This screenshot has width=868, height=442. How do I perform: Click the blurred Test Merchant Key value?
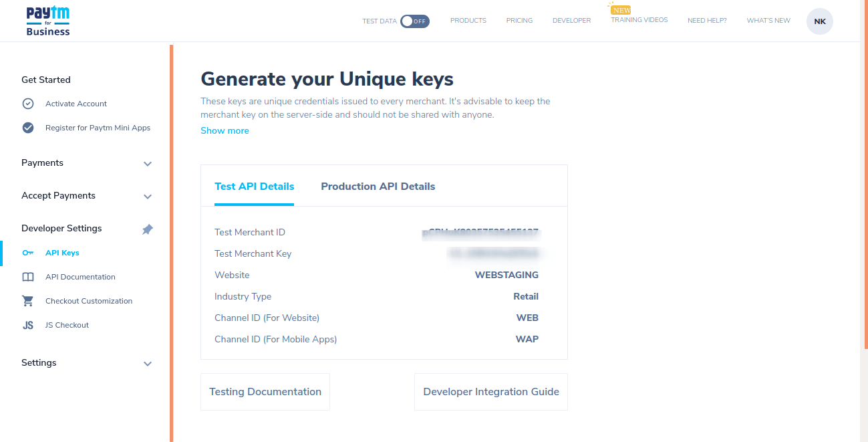[x=493, y=254]
